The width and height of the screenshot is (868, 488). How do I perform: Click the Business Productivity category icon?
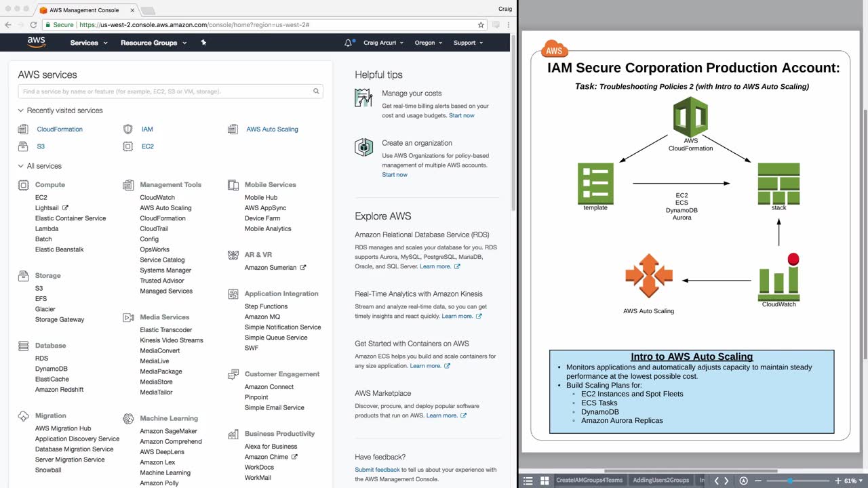click(x=233, y=434)
